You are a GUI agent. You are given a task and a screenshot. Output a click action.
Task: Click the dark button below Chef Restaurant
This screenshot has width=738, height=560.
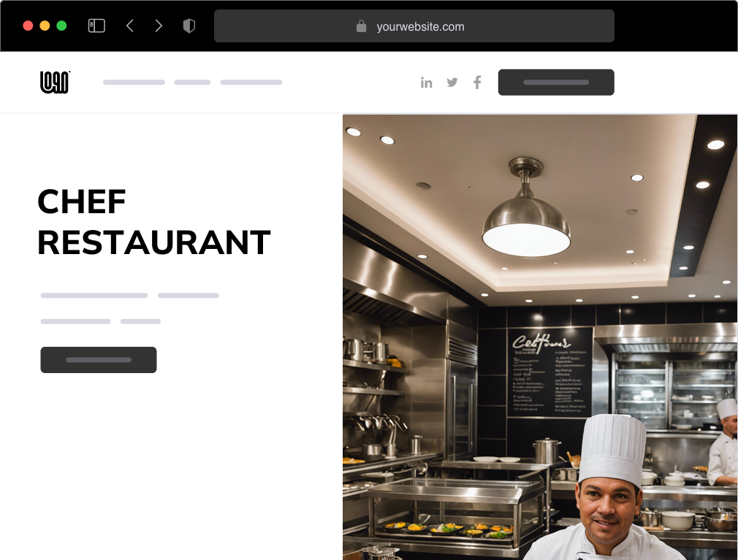[99, 360]
